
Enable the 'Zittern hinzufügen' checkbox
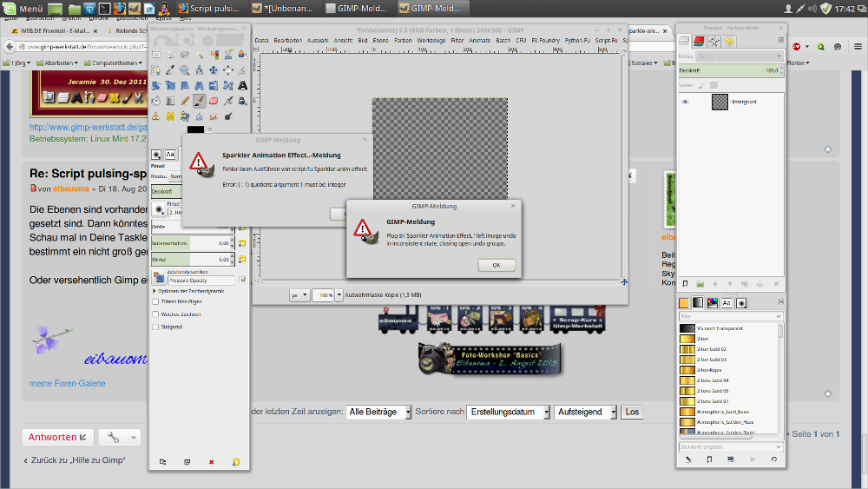155,302
